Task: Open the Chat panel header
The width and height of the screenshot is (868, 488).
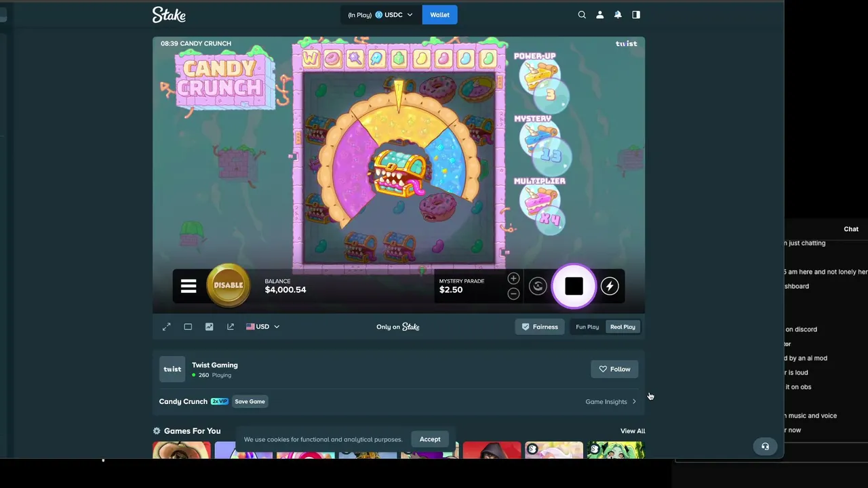Action: 851,229
